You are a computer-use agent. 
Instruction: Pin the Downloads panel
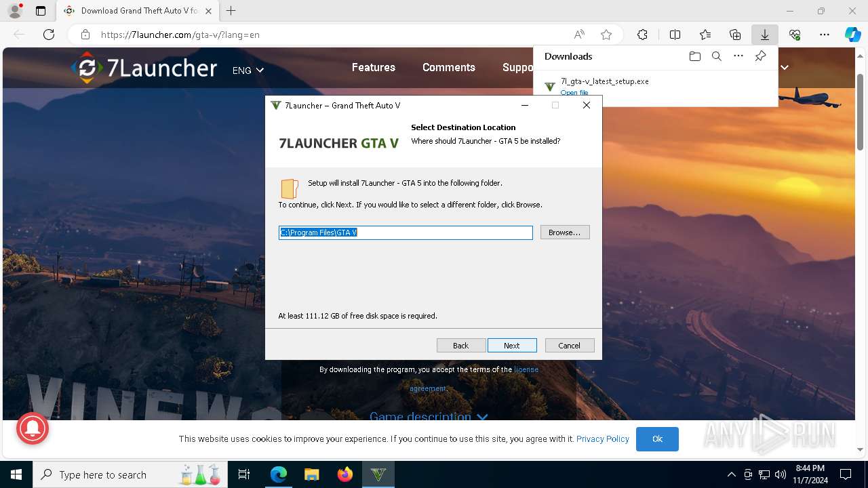[760, 56]
